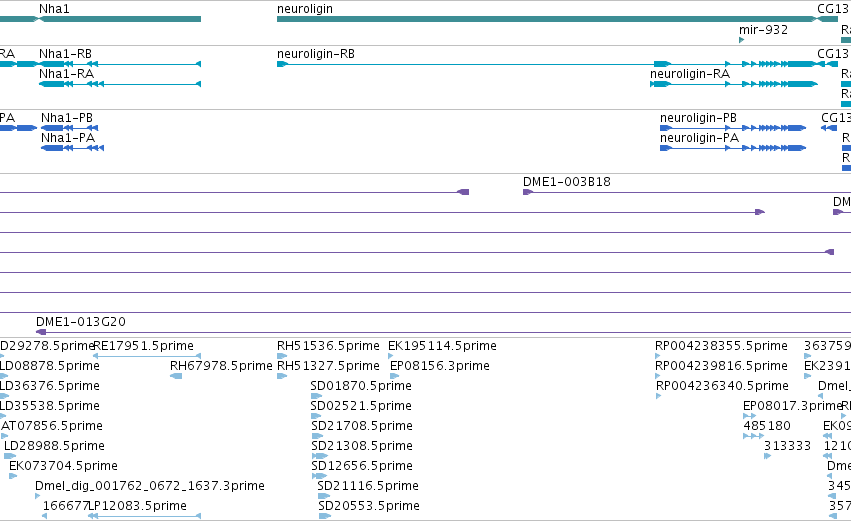Screen dimensions: 851x521
Task: Open the SD12656.5prime EST label
Action: click(x=362, y=466)
